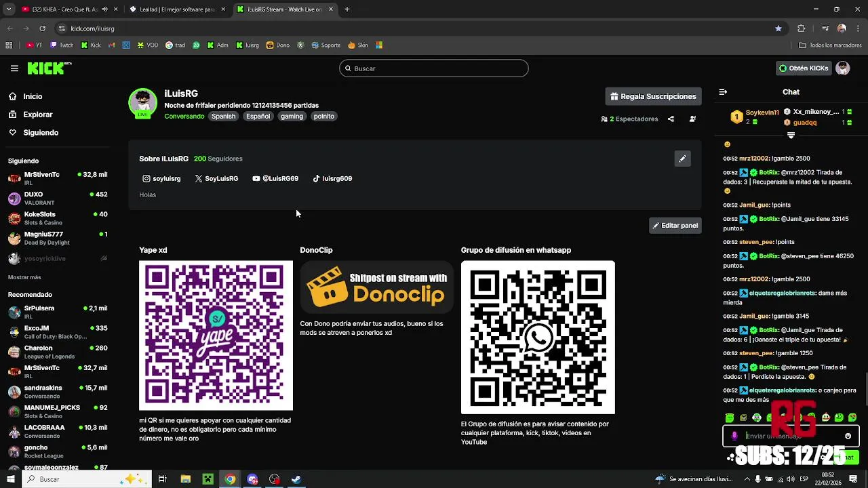Click the Dono bookmark
The height and width of the screenshot is (488, 868).
(x=278, y=45)
